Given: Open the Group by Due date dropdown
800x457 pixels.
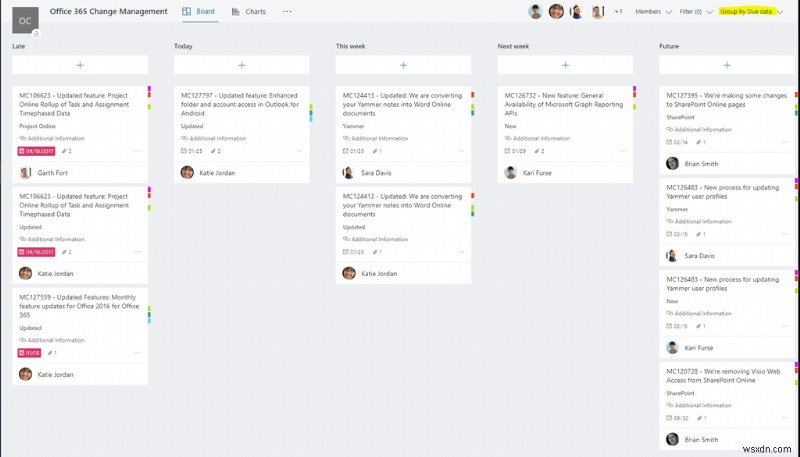Looking at the screenshot, I should click(751, 11).
